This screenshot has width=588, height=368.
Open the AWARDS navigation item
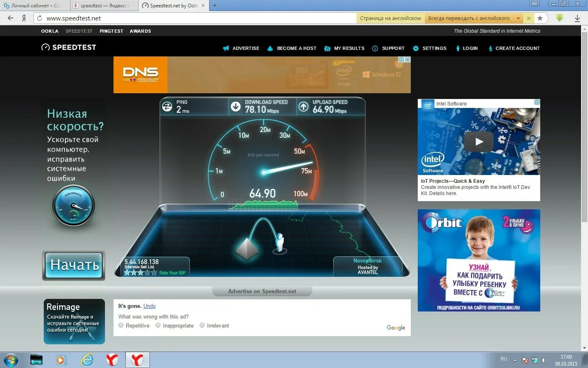pyautogui.click(x=140, y=31)
